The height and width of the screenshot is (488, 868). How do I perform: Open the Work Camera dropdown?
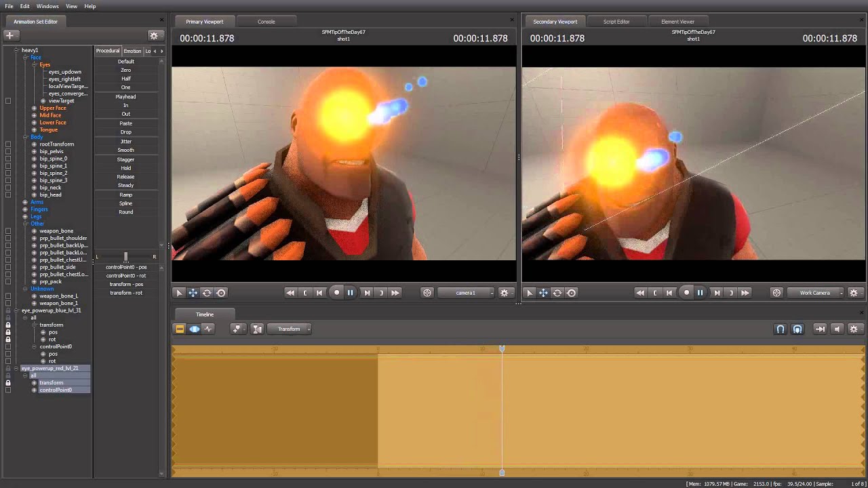tap(816, 293)
